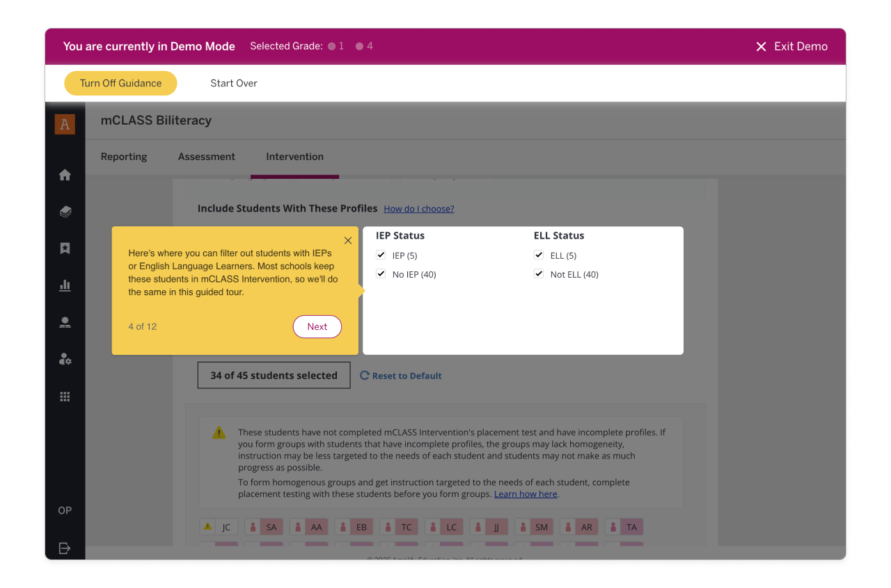Open the How do I choose? link
This screenshot has width=891, height=588.
[x=419, y=209]
